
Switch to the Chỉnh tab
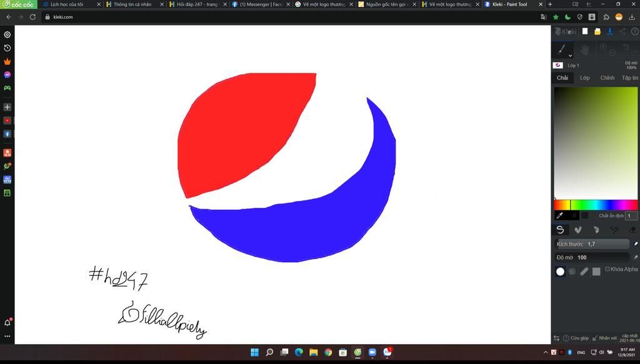(607, 77)
